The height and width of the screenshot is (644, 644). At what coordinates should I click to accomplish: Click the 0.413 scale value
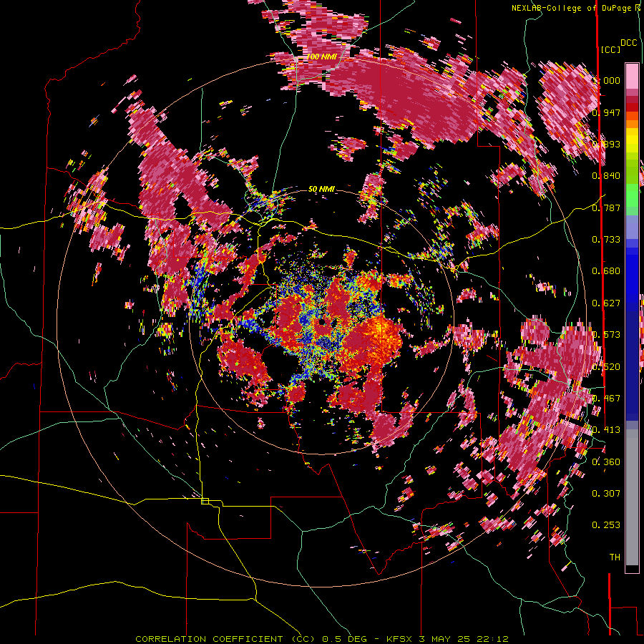click(606, 430)
